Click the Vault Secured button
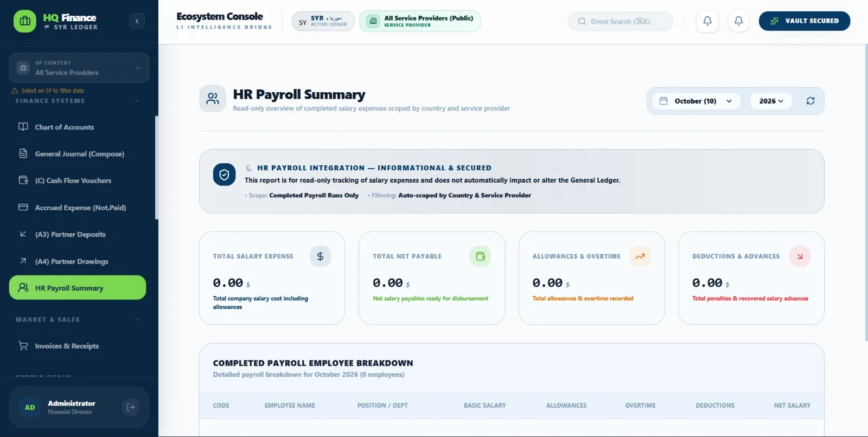868x437 pixels. (805, 21)
